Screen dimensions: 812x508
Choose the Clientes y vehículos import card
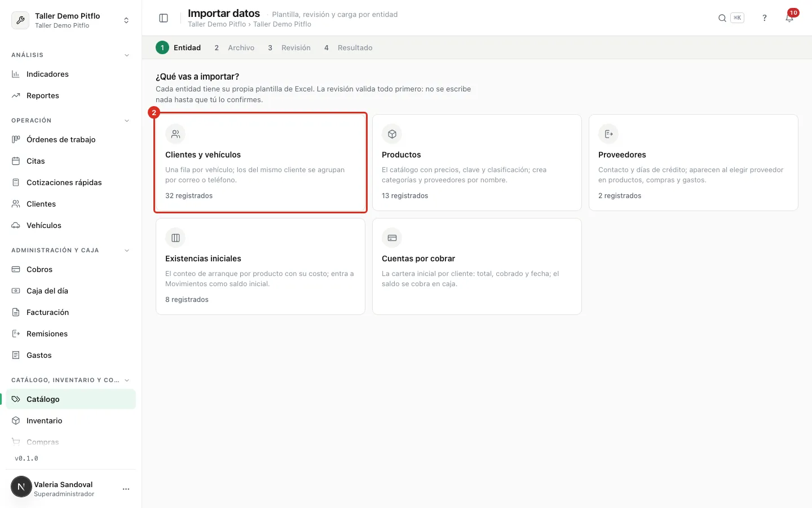(x=261, y=163)
